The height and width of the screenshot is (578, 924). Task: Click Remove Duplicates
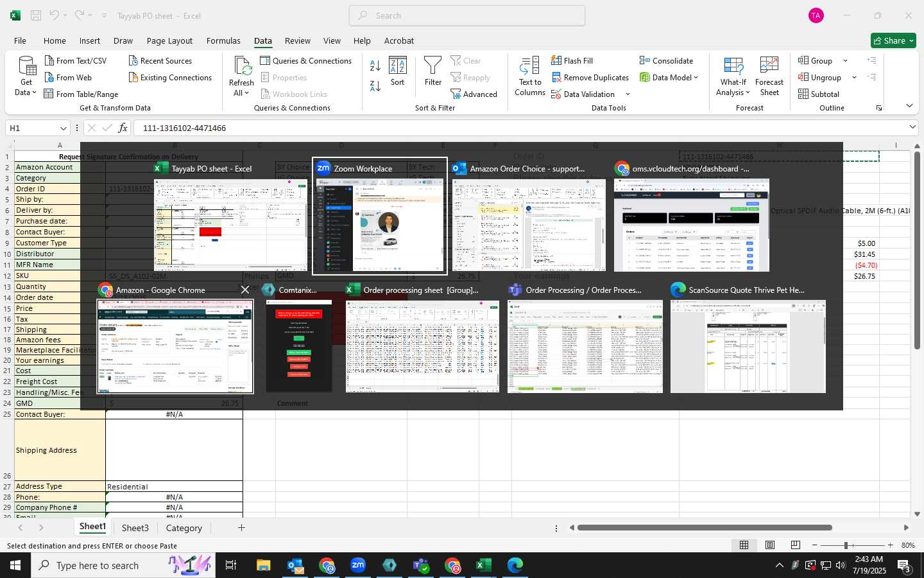(x=590, y=77)
